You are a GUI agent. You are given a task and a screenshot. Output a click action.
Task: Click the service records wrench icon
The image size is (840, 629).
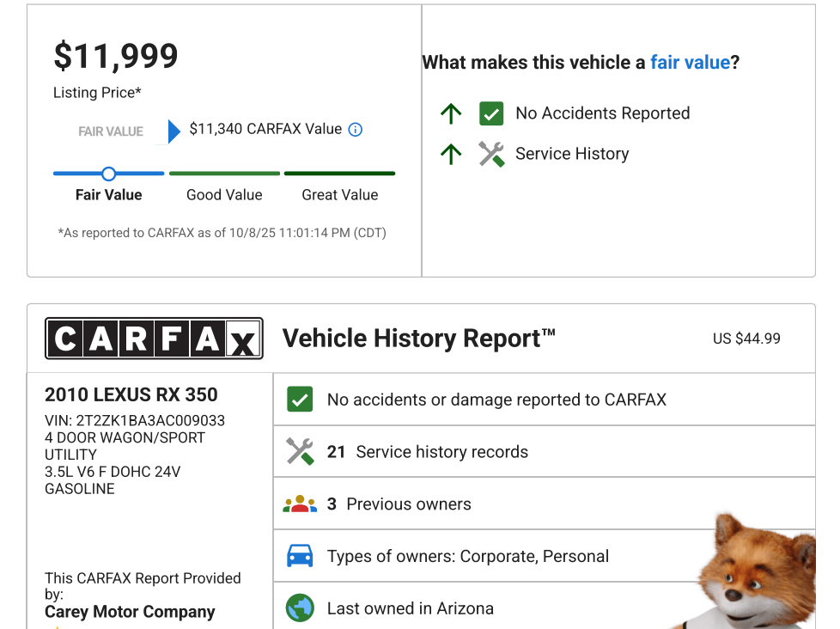tap(300, 451)
